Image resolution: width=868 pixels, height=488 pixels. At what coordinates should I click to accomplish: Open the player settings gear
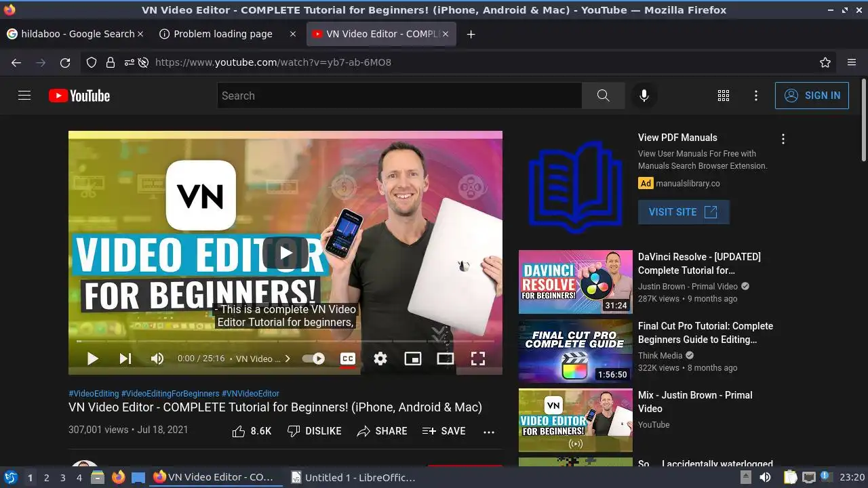point(380,359)
